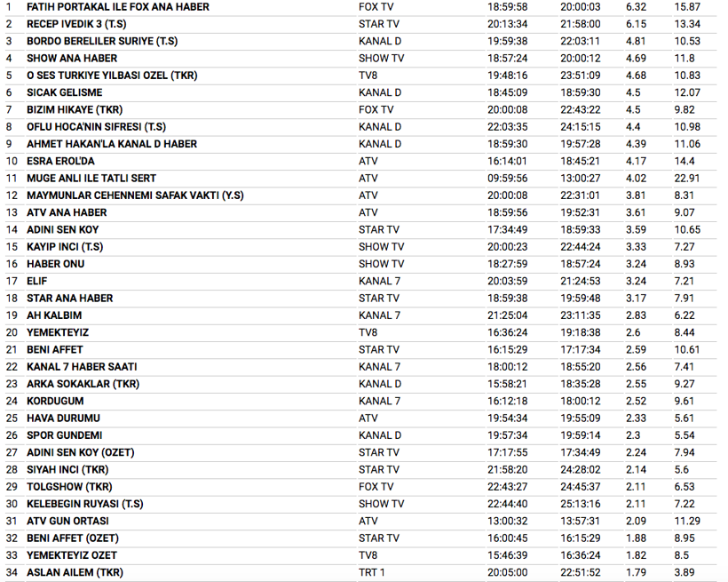
Task: Select Arka Sokaklar (TKR) entry
Action: point(83,384)
